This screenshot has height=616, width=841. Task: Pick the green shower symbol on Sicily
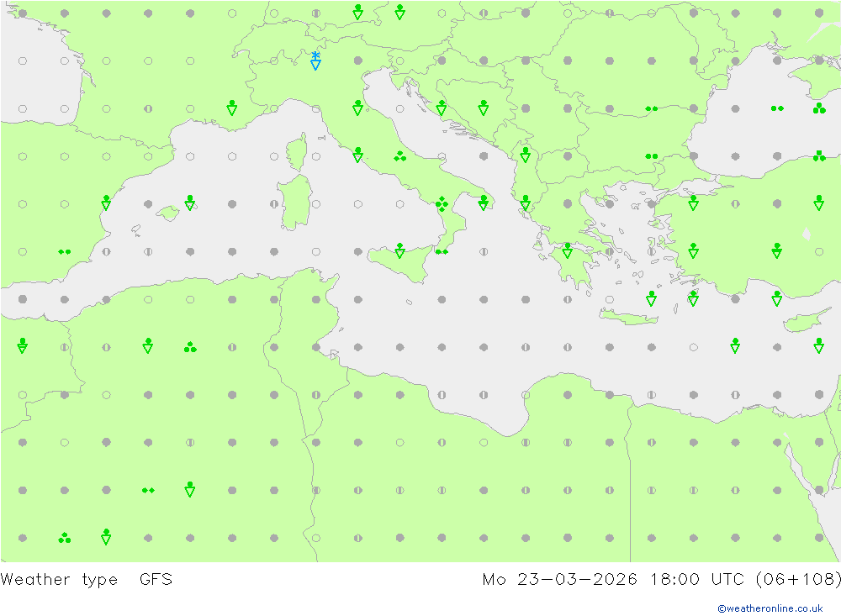tap(399, 250)
